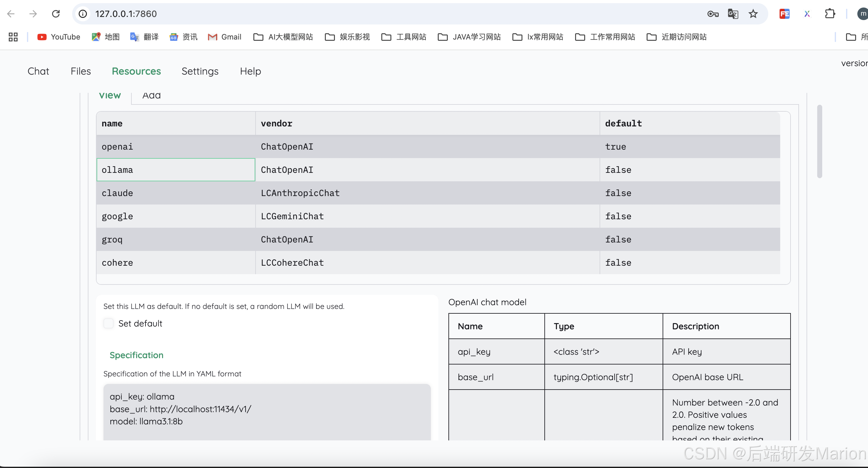This screenshot has width=868, height=468.
Task: Click the red FE extension icon
Action: tap(785, 14)
